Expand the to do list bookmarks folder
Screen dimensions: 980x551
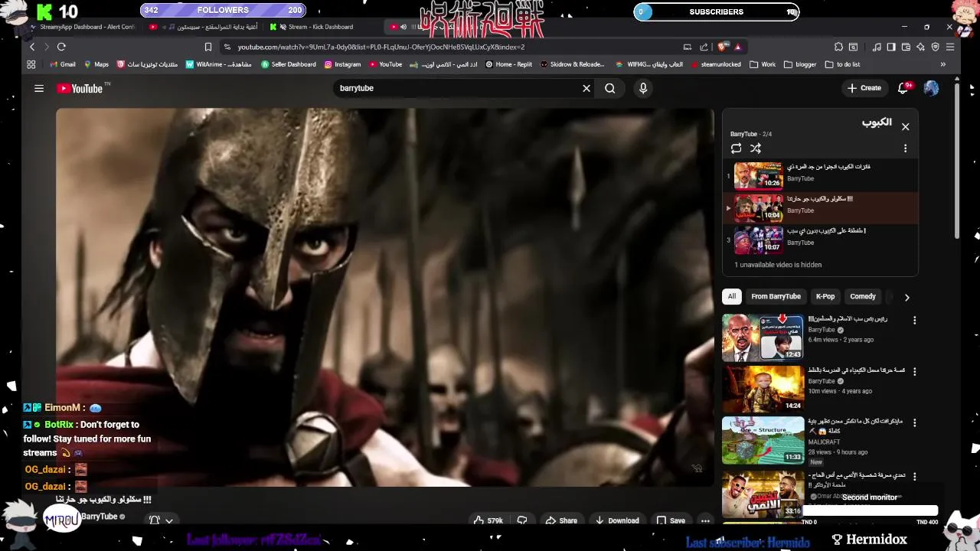(x=842, y=64)
